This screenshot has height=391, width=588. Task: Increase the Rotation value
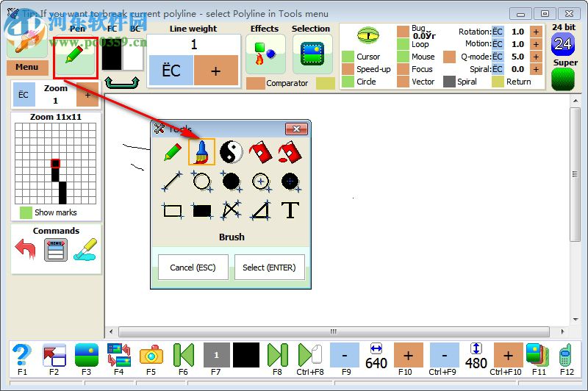click(x=537, y=32)
